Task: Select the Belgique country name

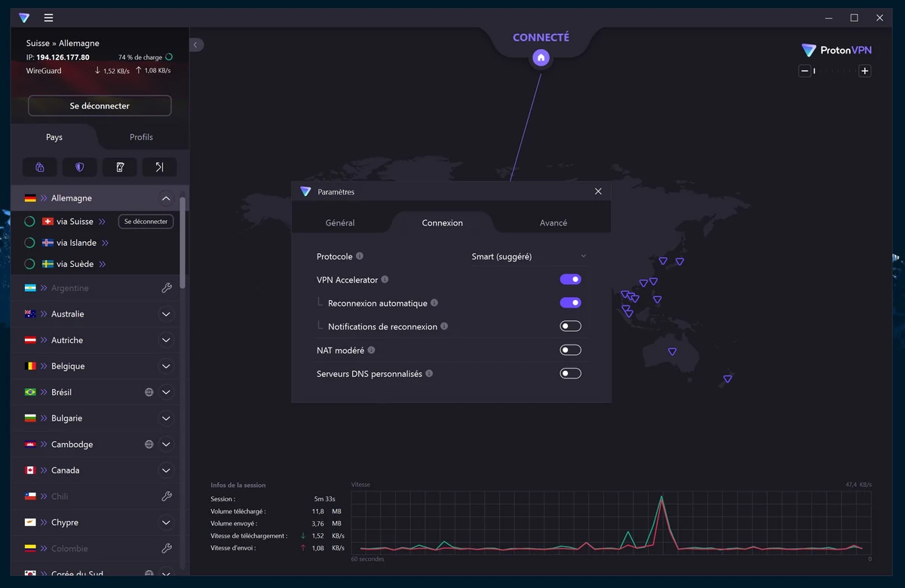Action: (x=68, y=366)
